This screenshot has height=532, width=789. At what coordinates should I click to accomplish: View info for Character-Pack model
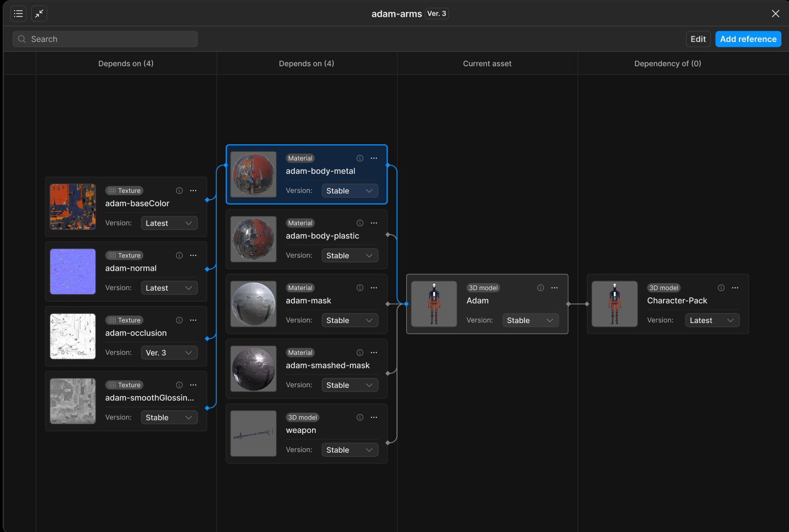(x=721, y=288)
